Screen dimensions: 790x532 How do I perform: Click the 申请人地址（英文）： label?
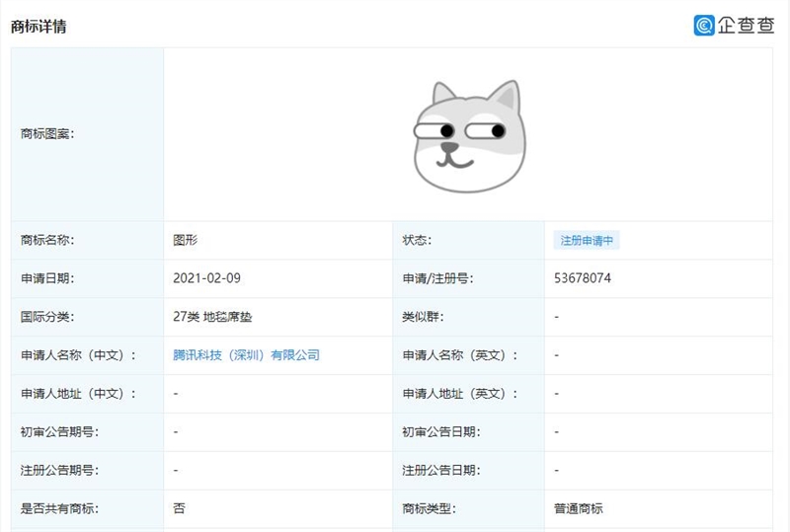point(460,394)
